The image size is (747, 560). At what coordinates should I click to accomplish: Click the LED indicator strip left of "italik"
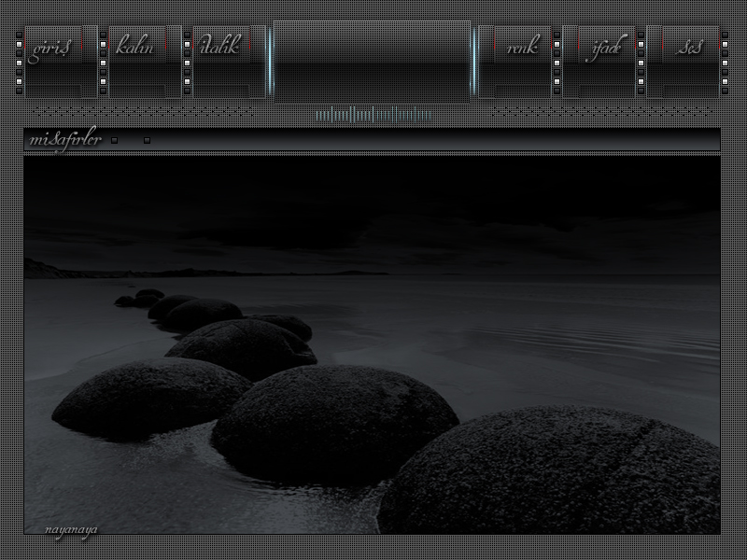(188, 63)
